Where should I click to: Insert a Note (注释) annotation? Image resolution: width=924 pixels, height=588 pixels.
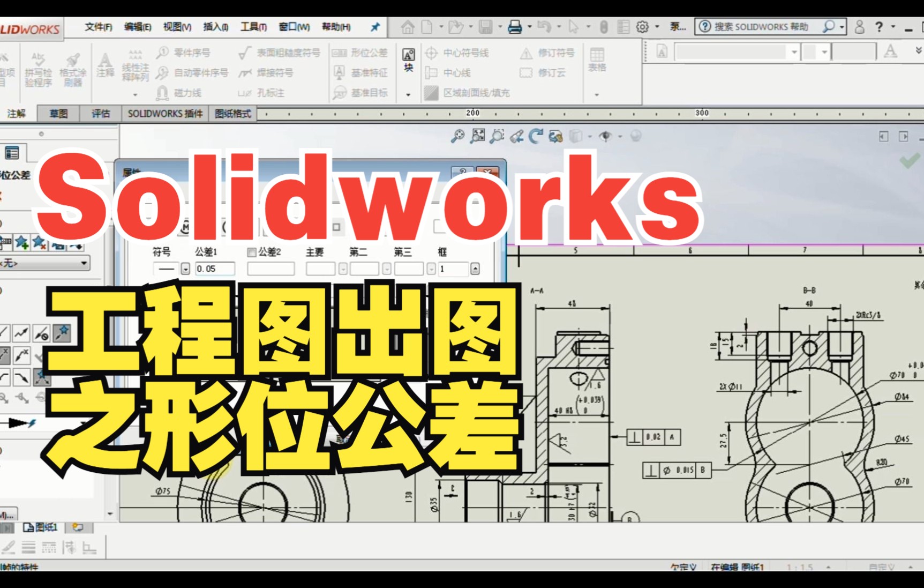tap(105, 64)
